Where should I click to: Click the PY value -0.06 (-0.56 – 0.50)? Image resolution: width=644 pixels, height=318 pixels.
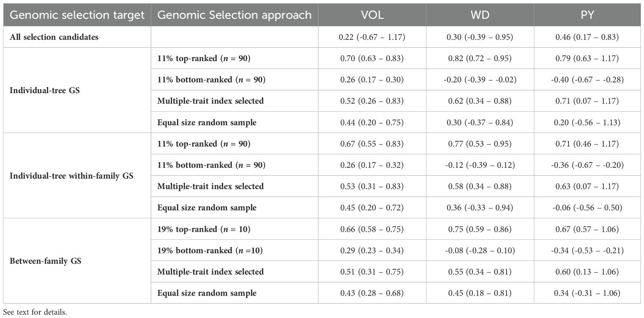pyautogui.click(x=588, y=208)
